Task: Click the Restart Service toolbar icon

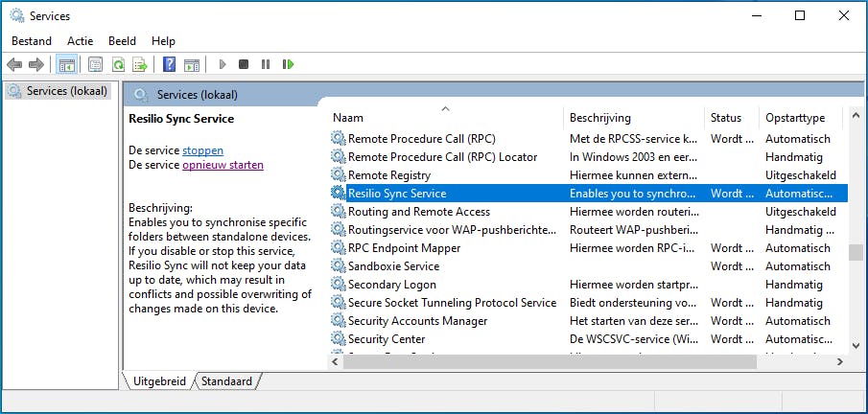Action: click(x=288, y=65)
